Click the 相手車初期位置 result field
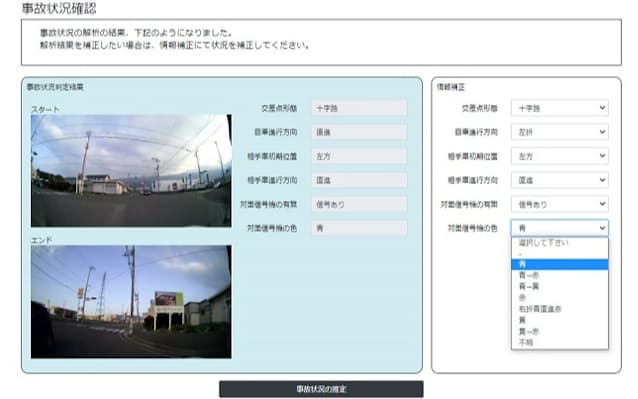 point(359,156)
